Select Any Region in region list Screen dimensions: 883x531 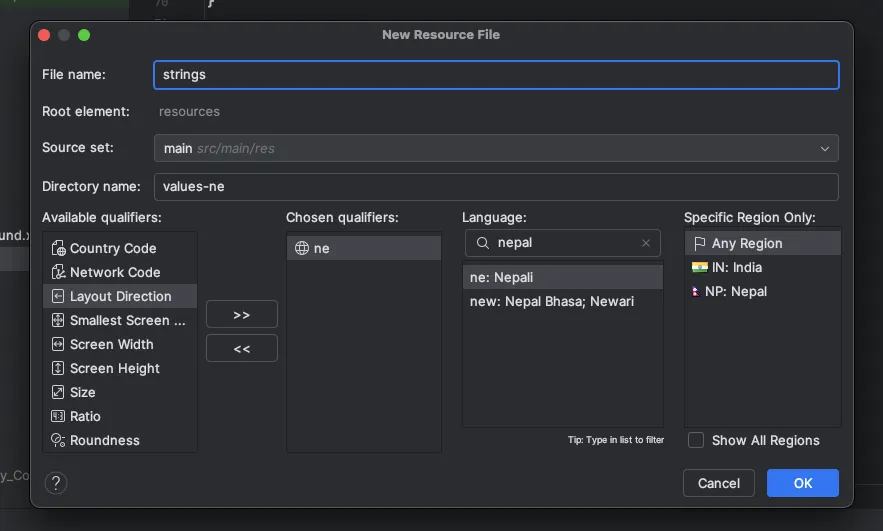[x=762, y=244]
